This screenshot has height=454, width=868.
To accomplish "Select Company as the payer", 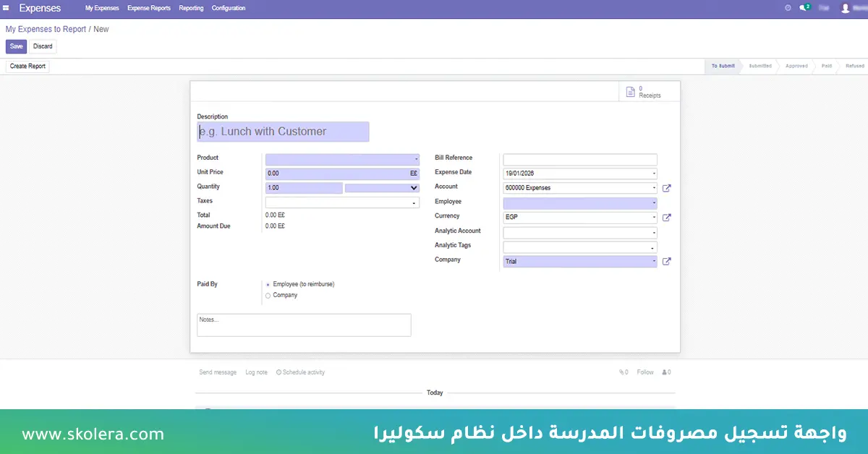I will pyautogui.click(x=268, y=295).
